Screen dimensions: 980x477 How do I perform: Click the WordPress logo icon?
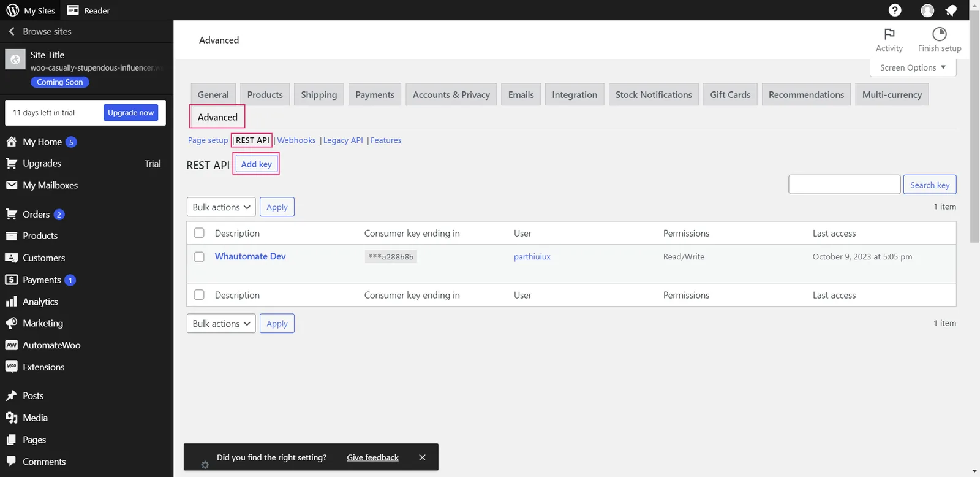click(12, 10)
